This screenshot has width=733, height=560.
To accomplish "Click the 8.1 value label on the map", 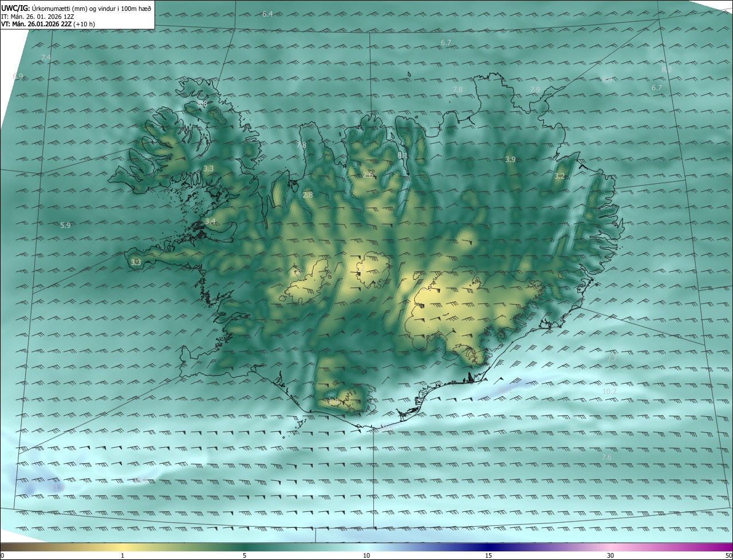I will pos(403,155).
